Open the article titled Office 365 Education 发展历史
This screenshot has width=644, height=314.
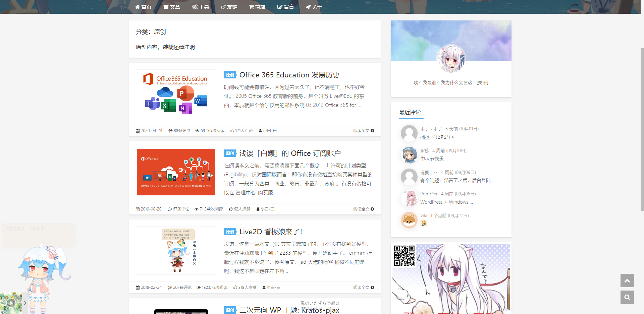pyautogui.click(x=289, y=75)
